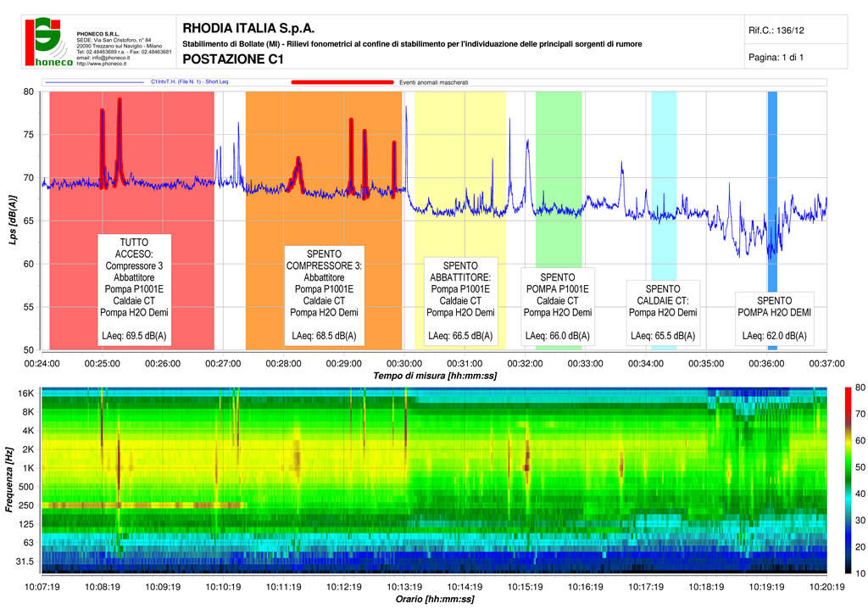Click the 00:37:00 time tick label

[x=826, y=364]
